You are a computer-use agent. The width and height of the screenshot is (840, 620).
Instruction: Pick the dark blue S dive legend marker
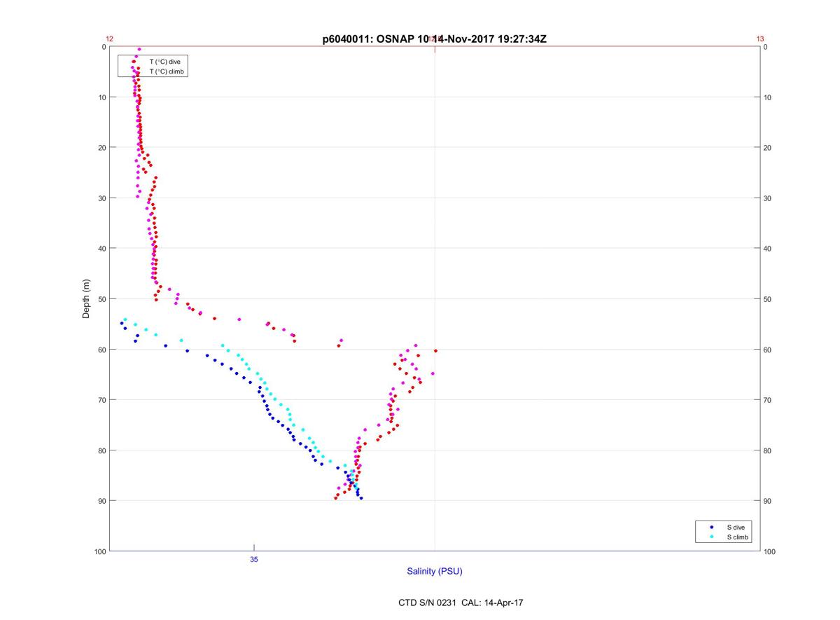(711, 527)
